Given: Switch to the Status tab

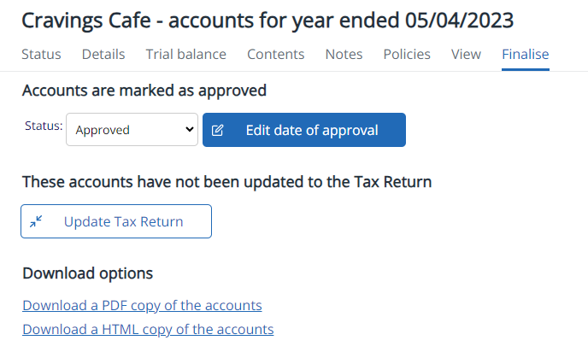Looking at the screenshot, I should [41, 55].
